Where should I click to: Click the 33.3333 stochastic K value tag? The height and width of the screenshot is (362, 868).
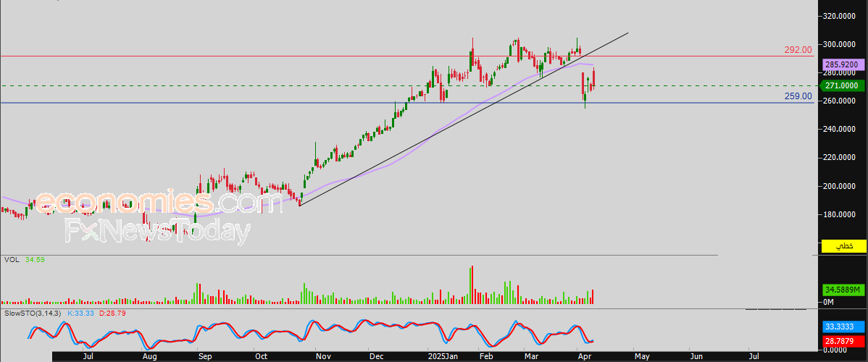pyautogui.click(x=843, y=327)
